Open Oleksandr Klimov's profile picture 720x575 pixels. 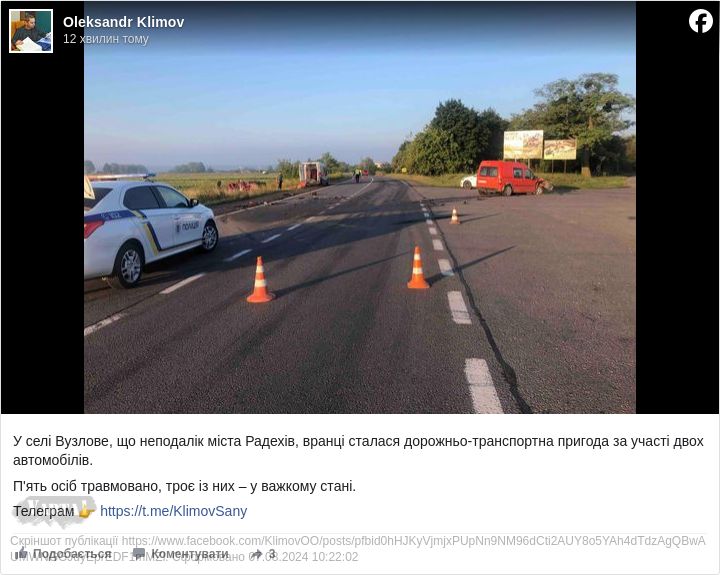click(31, 31)
